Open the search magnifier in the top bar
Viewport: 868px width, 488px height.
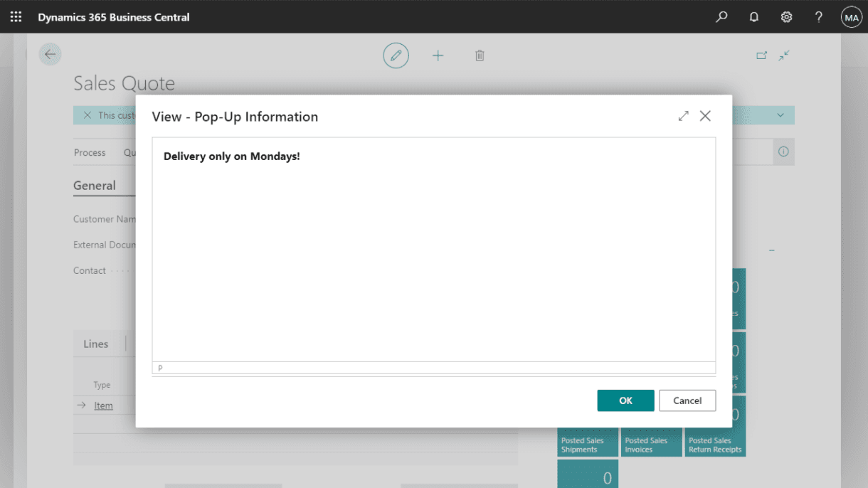[x=721, y=16]
